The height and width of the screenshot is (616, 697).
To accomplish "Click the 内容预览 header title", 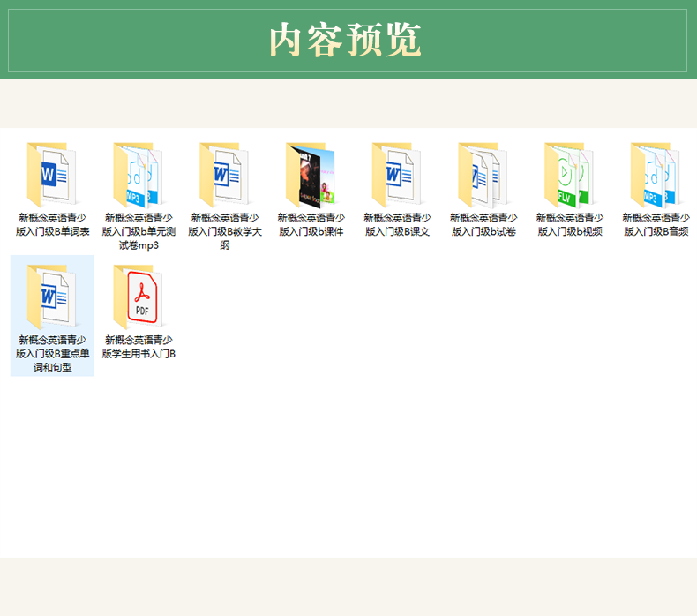I will coord(345,40).
